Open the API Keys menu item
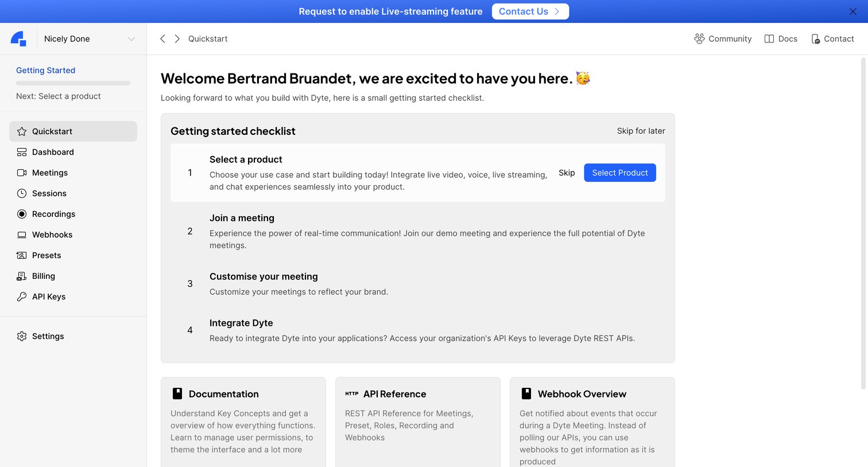The height and width of the screenshot is (467, 868). [x=73, y=297]
